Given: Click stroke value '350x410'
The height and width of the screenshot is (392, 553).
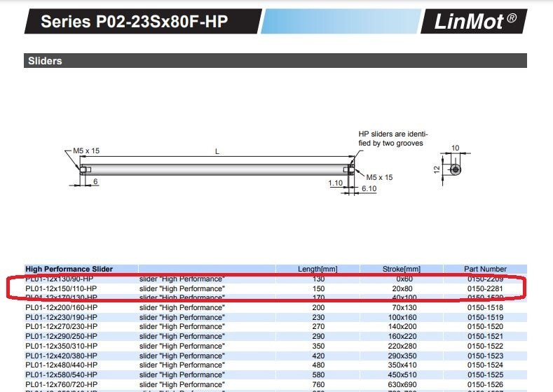Looking at the screenshot, I should pyautogui.click(x=402, y=365).
